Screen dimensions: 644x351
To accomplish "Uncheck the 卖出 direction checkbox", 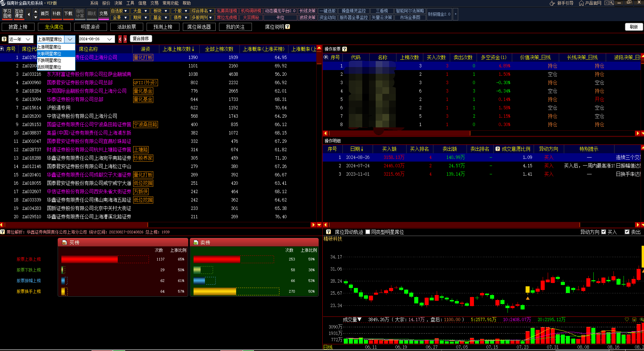I will [x=627, y=232].
